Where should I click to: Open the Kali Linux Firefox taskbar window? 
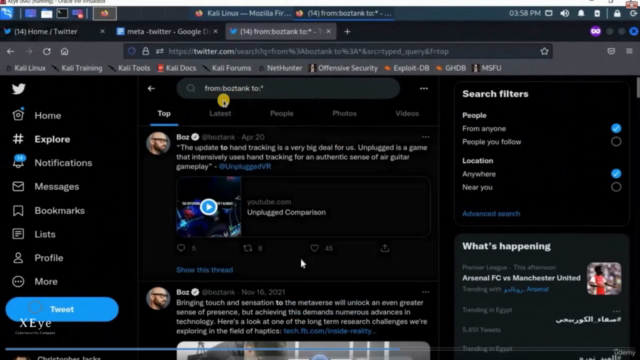(x=243, y=13)
